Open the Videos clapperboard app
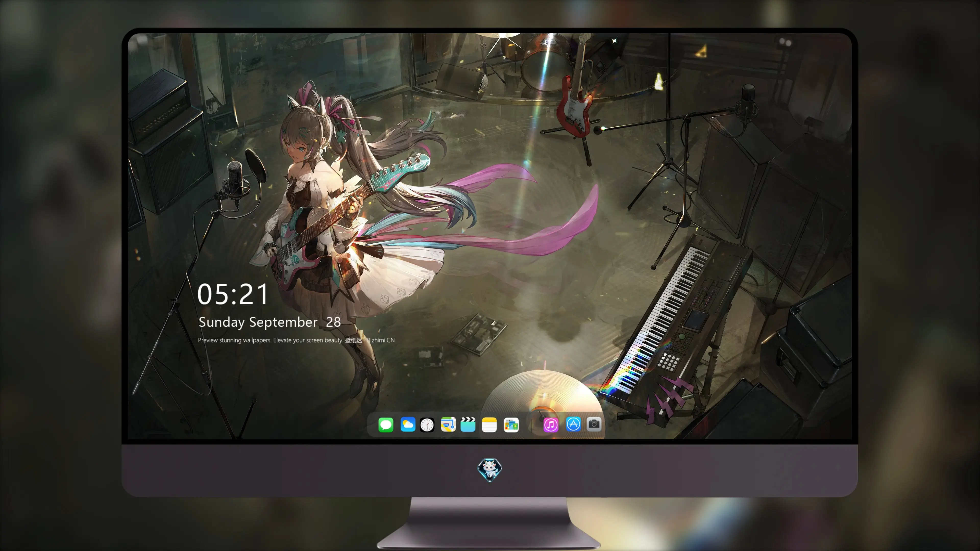The width and height of the screenshot is (980, 551). point(468,424)
